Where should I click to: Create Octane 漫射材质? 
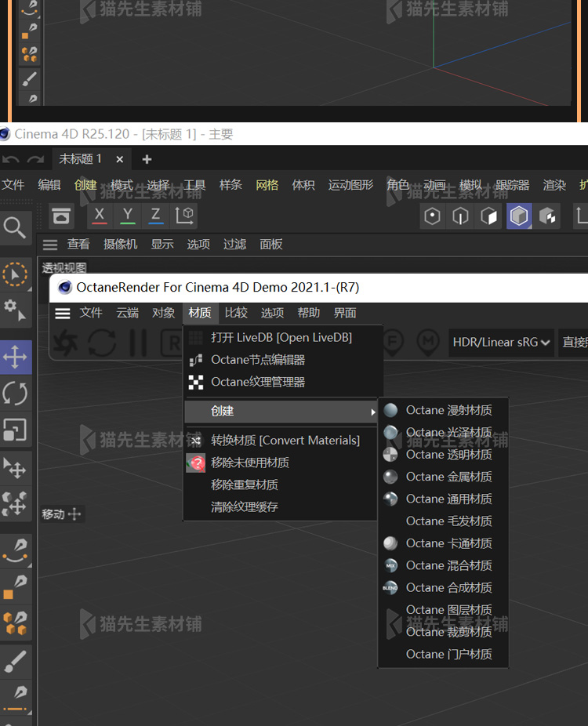point(443,410)
